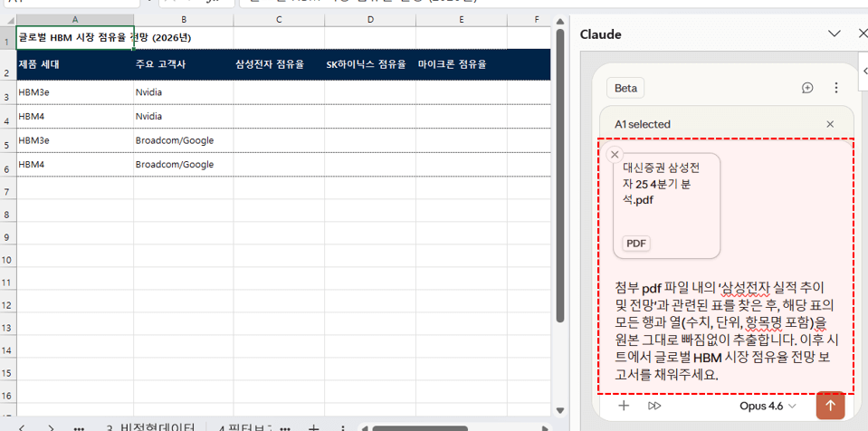The height and width of the screenshot is (431, 868).
Task: Select the Broadcom/Google cell in row 5
Action: pyautogui.click(x=183, y=140)
